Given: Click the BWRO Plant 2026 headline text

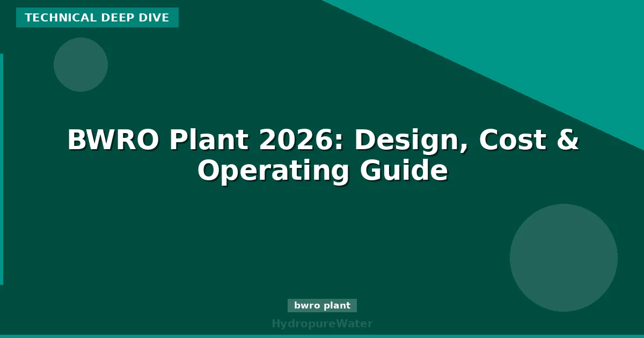Looking at the screenshot, I should click(x=323, y=156).
